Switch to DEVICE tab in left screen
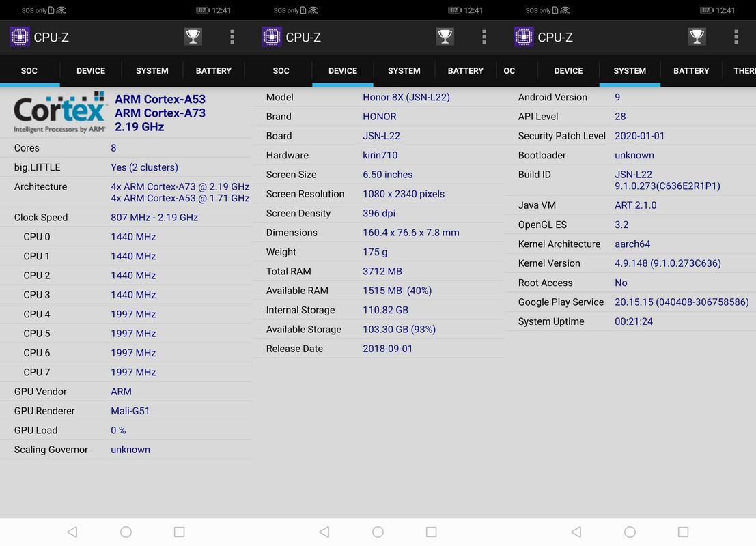 point(91,71)
